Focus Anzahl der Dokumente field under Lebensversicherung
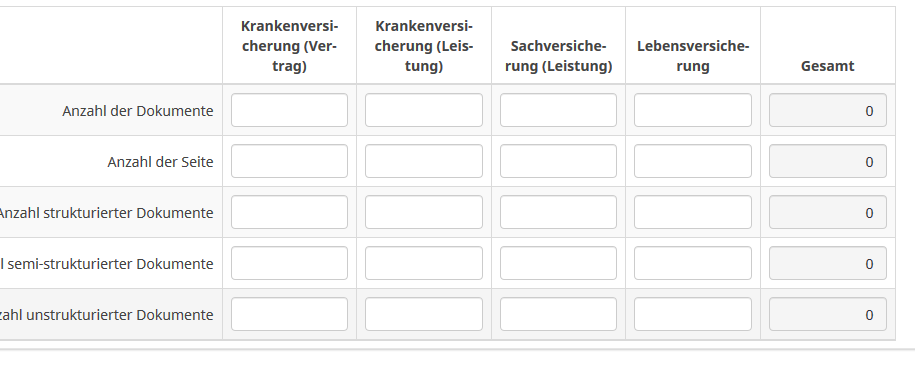Screen dimensions: 915x368 coord(693,110)
